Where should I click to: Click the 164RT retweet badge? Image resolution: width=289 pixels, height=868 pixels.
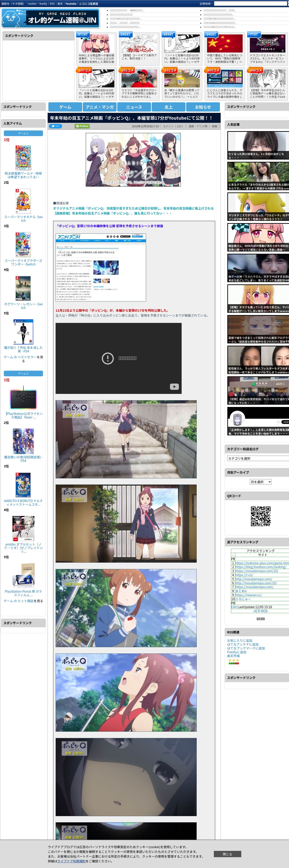168,34
